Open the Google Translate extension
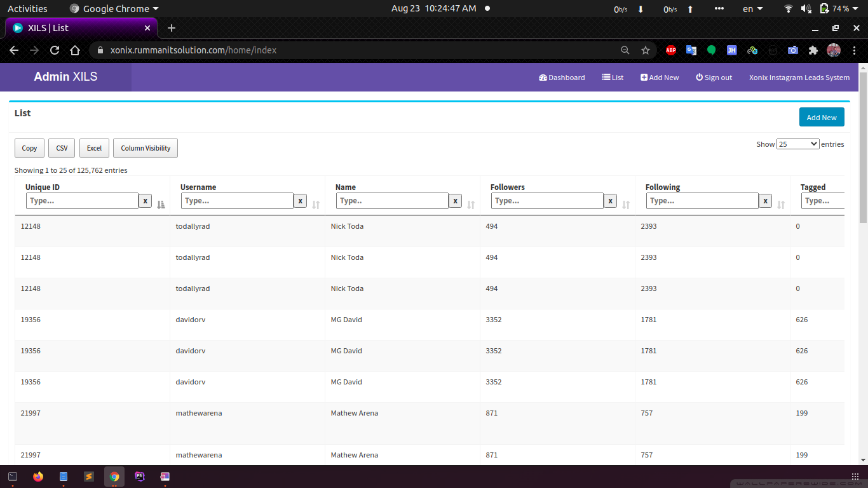The height and width of the screenshot is (488, 868). [691, 50]
